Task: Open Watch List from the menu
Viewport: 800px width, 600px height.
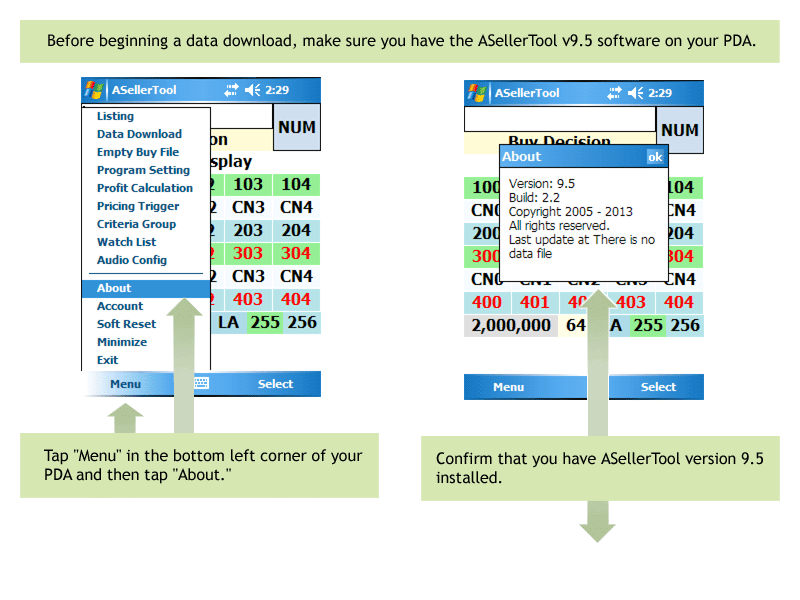Action: [x=127, y=242]
